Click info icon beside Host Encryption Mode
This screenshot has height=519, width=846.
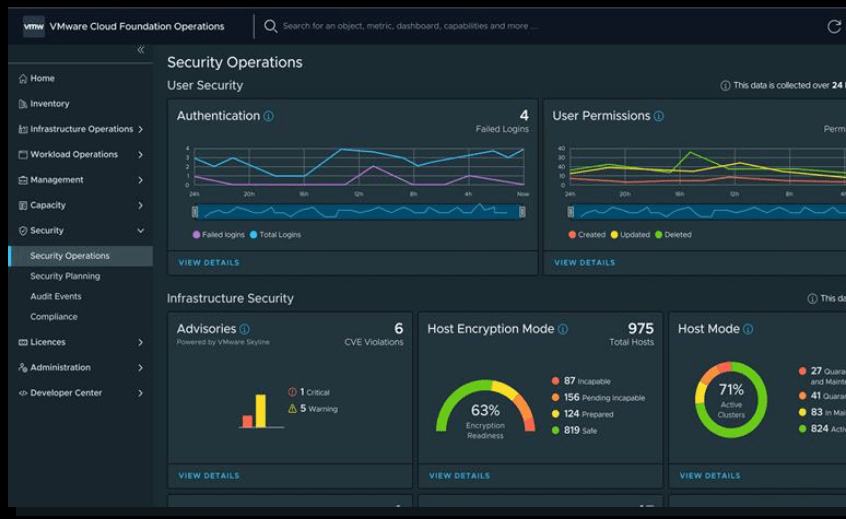coord(563,329)
